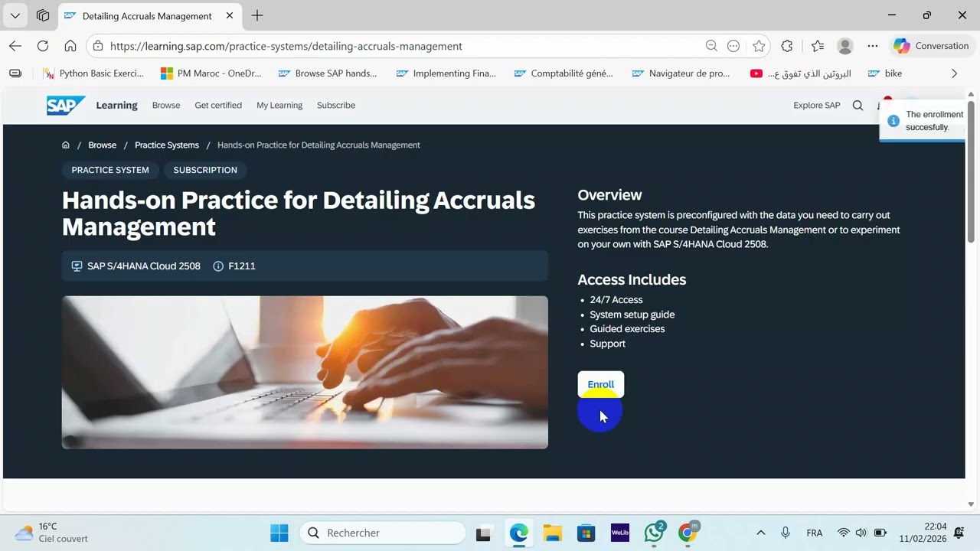Click the 'Overview' heading

pos(609,195)
